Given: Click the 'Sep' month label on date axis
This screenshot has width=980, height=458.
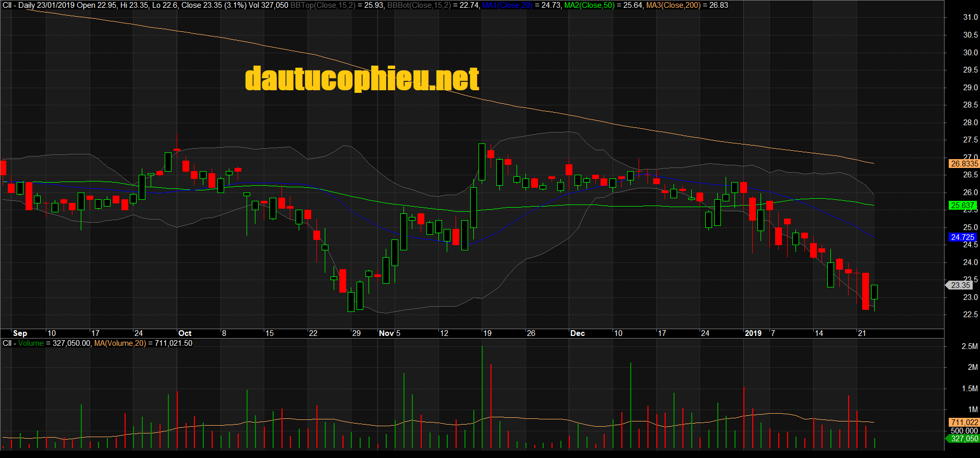Looking at the screenshot, I should pos(20,333).
